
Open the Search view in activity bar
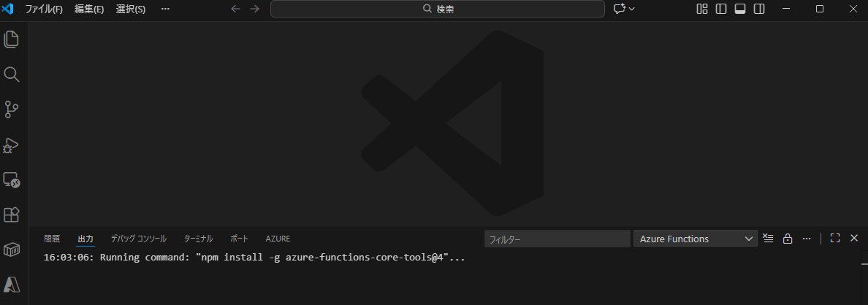tap(12, 74)
